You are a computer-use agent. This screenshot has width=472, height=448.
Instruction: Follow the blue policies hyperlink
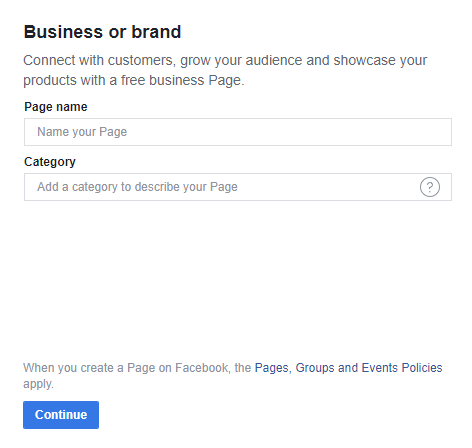coord(348,368)
